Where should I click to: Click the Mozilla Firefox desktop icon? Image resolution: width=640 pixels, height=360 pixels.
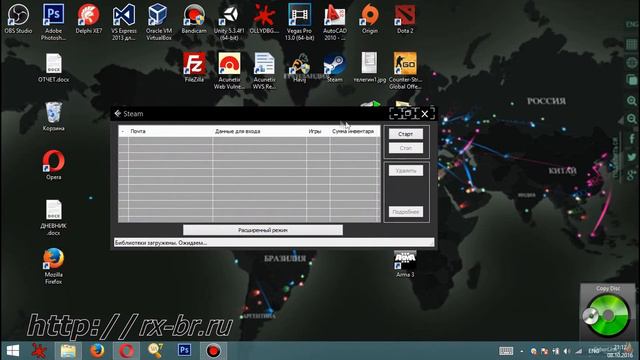click(x=53, y=266)
